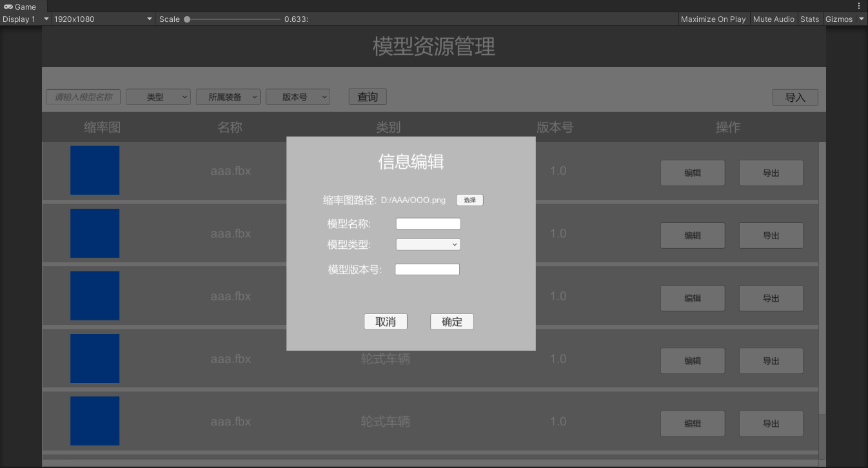Click 选择 to choose thumbnail path

pyautogui.click(x=469, y=200)
